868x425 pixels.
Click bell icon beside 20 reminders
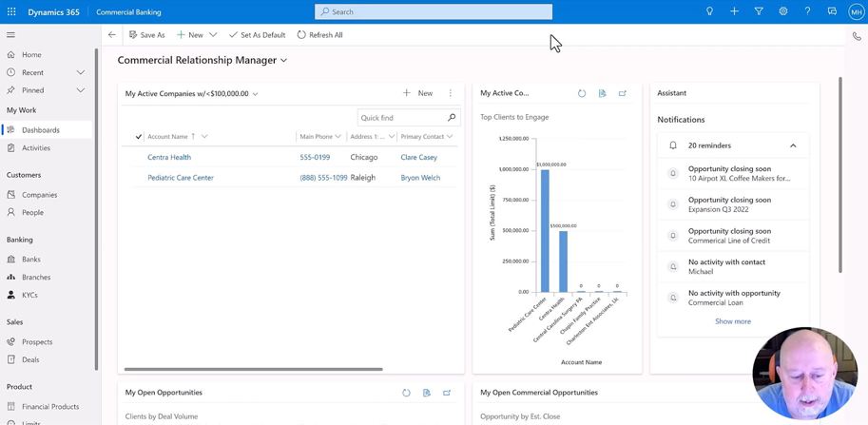(x=673, y=145)
